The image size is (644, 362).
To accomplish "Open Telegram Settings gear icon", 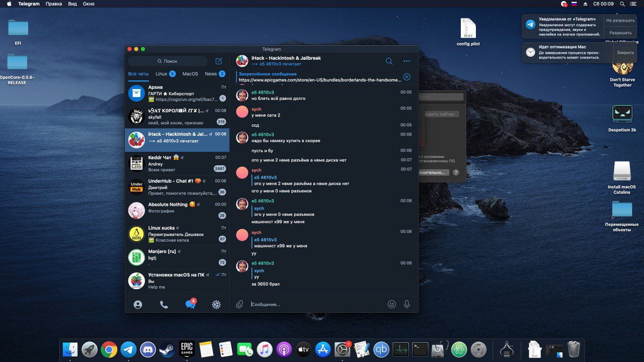I will tap(216, 304).
